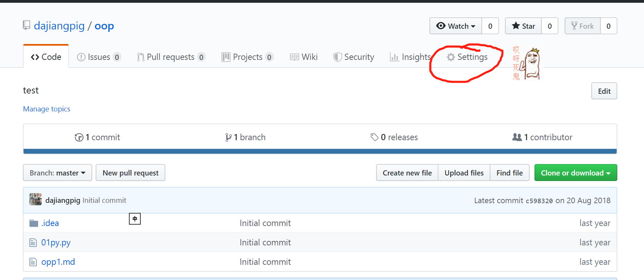Click the Wiki book icon
This screenshot has height=280, width=644.
coord(294,57)
